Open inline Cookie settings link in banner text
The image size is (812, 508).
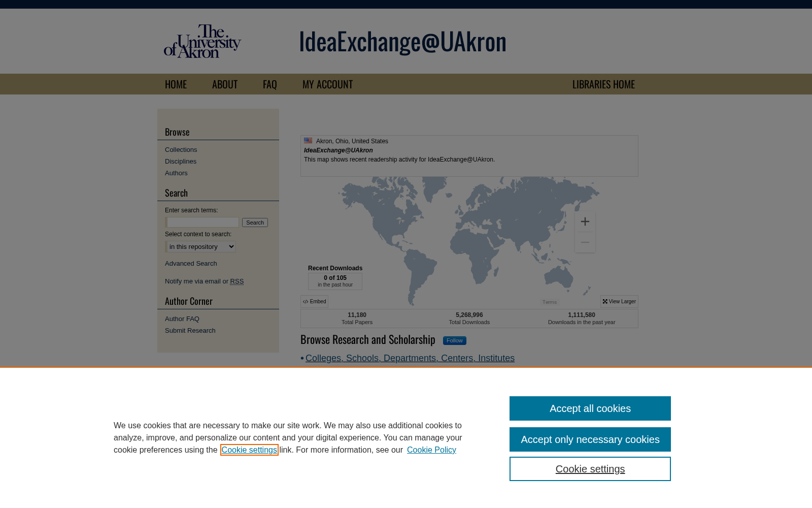(x=249, y=450)
